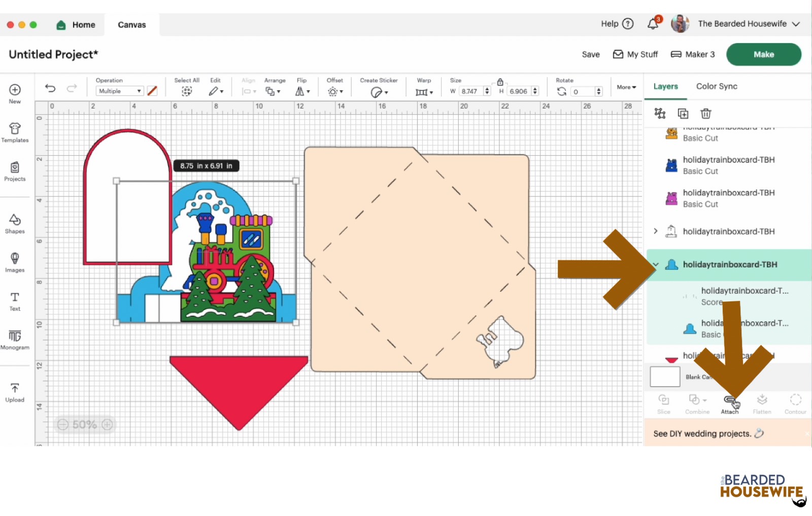The image size is (812, 516).
Task: Click the Attach button
Action: pos(730,404)
